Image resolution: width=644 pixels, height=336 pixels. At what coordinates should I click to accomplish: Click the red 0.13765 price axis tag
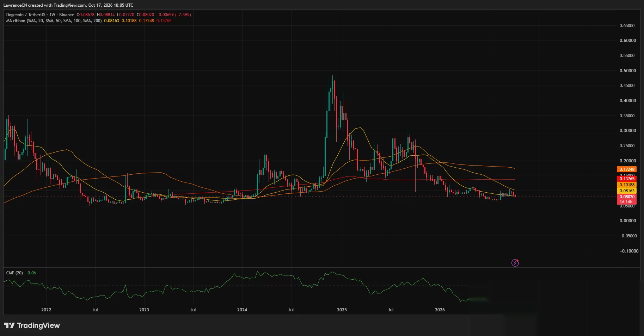(627, 179)
